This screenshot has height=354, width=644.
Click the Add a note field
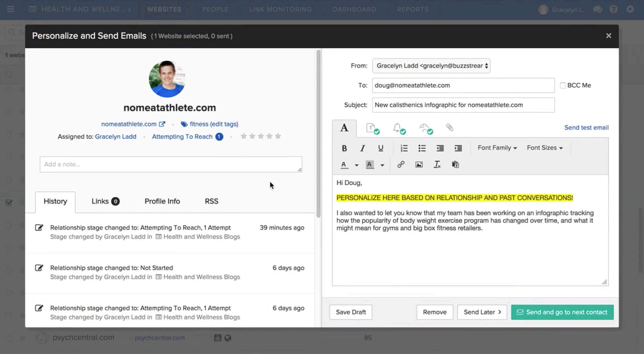(x=171, y=164)
